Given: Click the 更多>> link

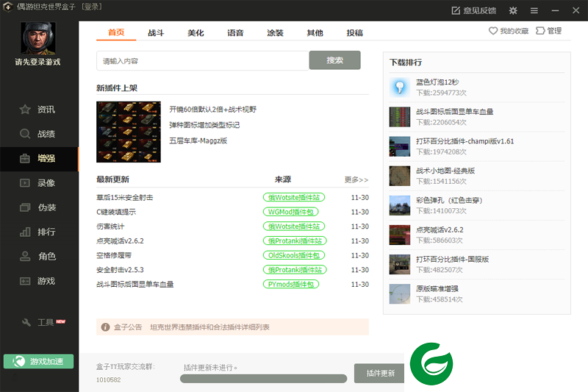Looking at the screenshot, I should [356, 179].
